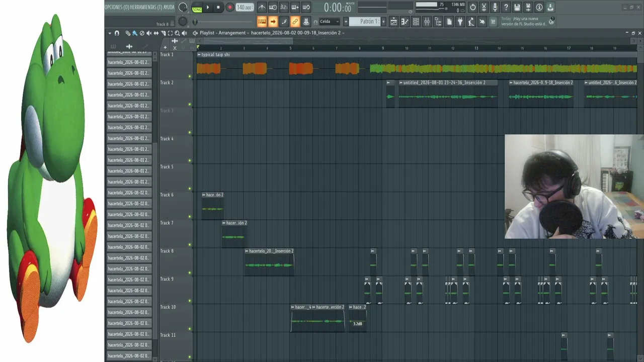The width and height of the screenshot is (644, 362).
Task: Add a new pattern with the plus button
Action: click(x=383, y=22)
